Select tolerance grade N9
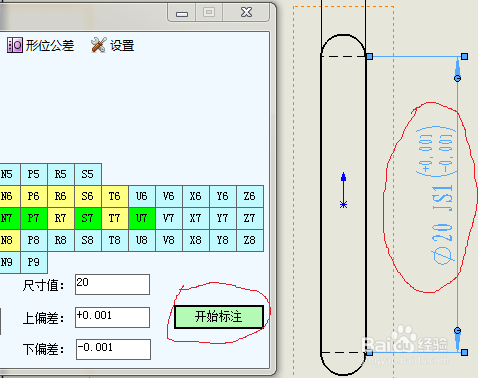The image size is (478, 378). [x=9, y=262]
